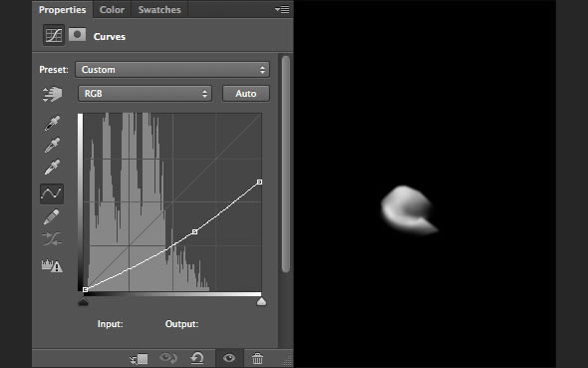Pick the black point eyedropper
The width and height of the screenshot is (588, 368).
point(52,124)
